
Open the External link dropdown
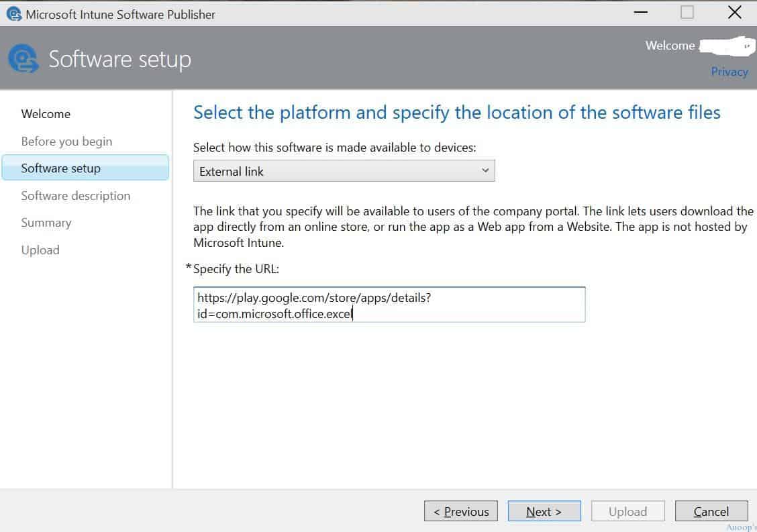344,171
